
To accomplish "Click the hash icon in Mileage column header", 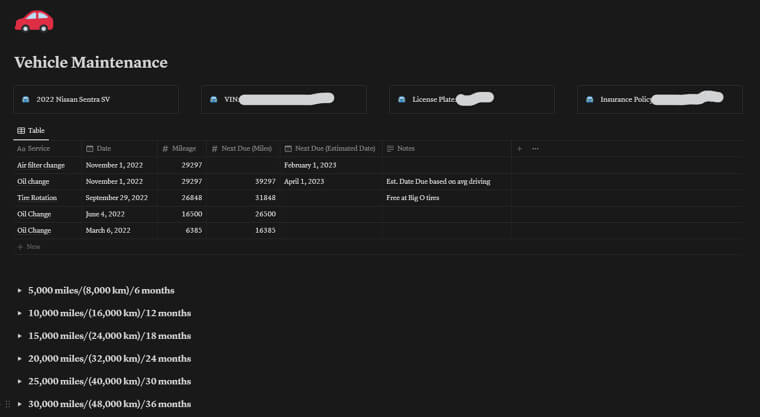I will (165, 148).
